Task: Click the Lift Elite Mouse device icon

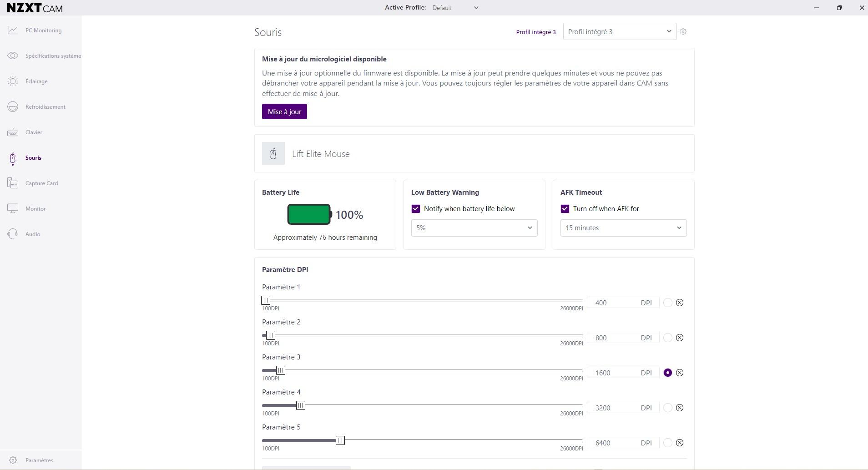Action: 273,154
